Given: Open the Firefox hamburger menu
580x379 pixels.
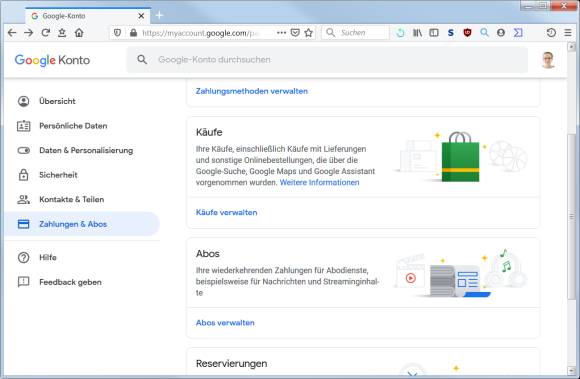Looking at the screenshot, I should (568, 33).
